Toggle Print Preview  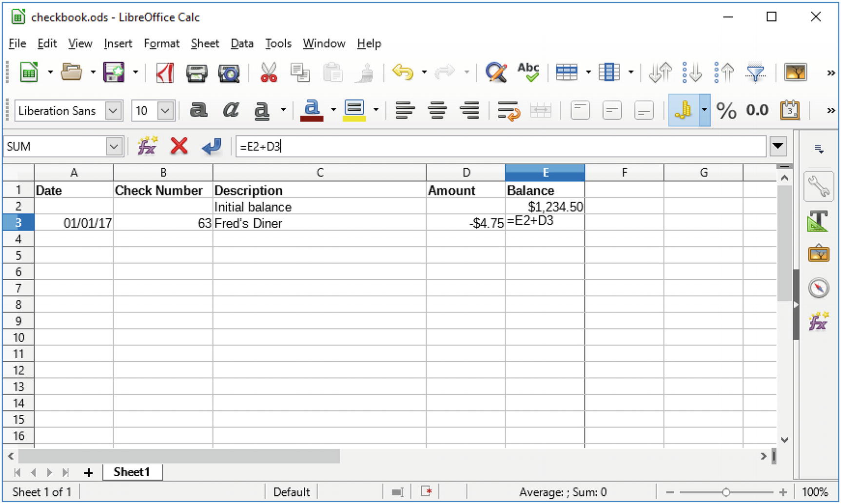click(229, 73)
